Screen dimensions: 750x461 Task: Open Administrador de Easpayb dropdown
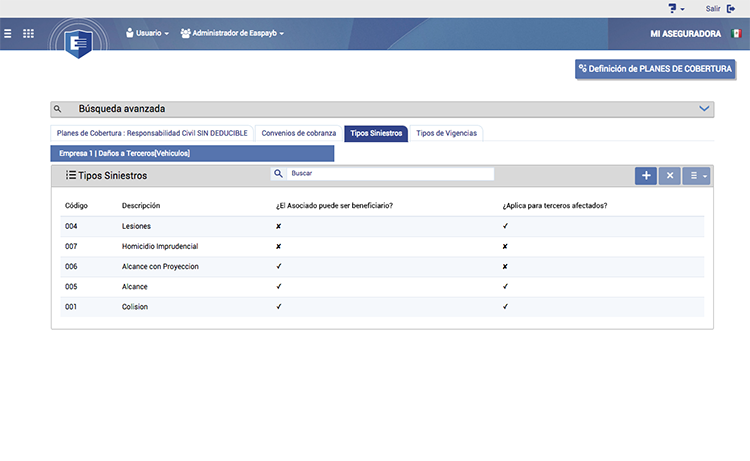[x=232, y=33]
